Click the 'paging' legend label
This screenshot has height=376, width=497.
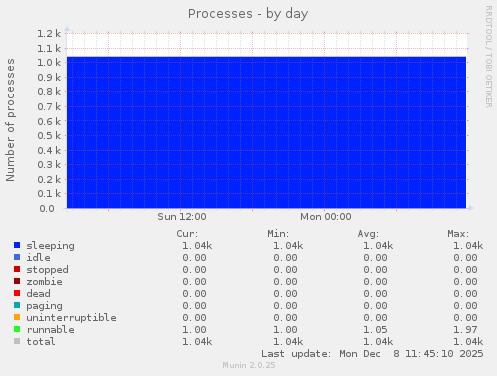pos(44,306)
